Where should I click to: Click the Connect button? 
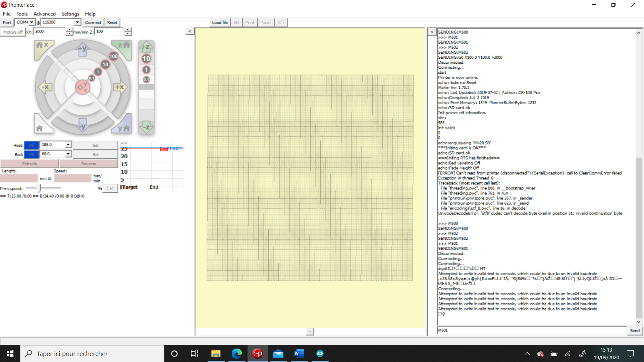(93, 22)
